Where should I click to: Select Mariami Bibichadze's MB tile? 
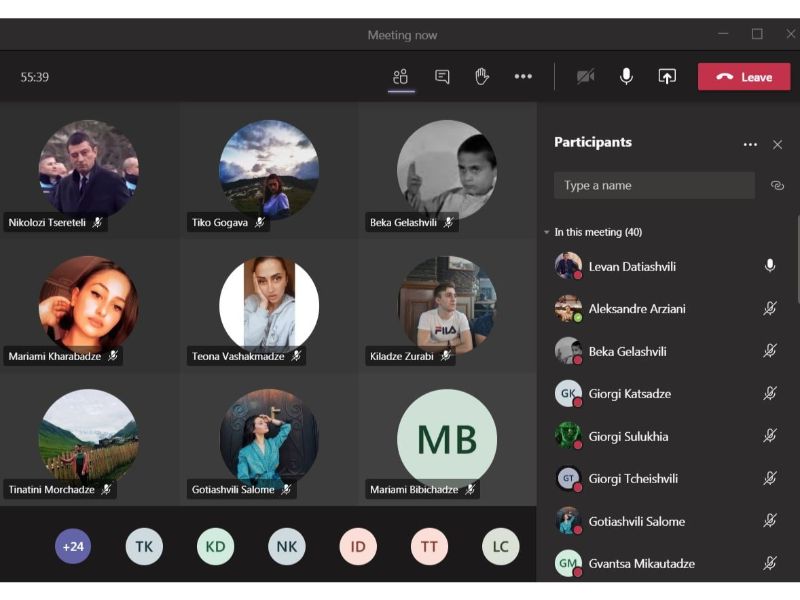447,439
